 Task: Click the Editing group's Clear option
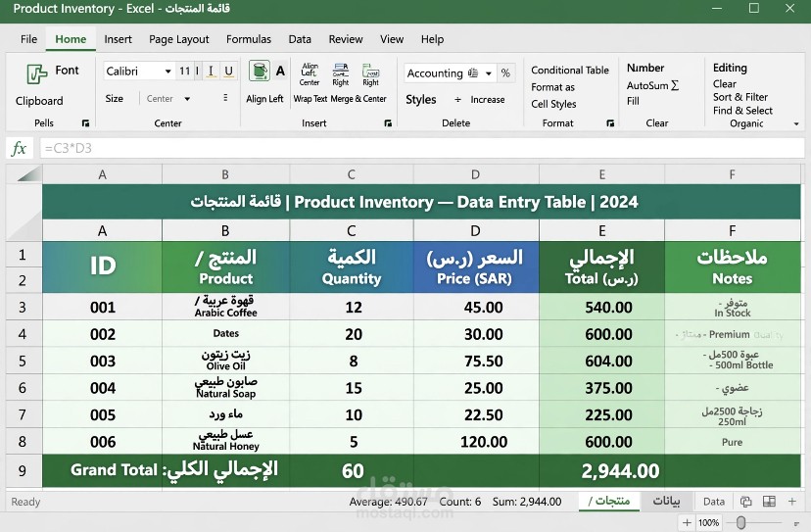(724, 84)
